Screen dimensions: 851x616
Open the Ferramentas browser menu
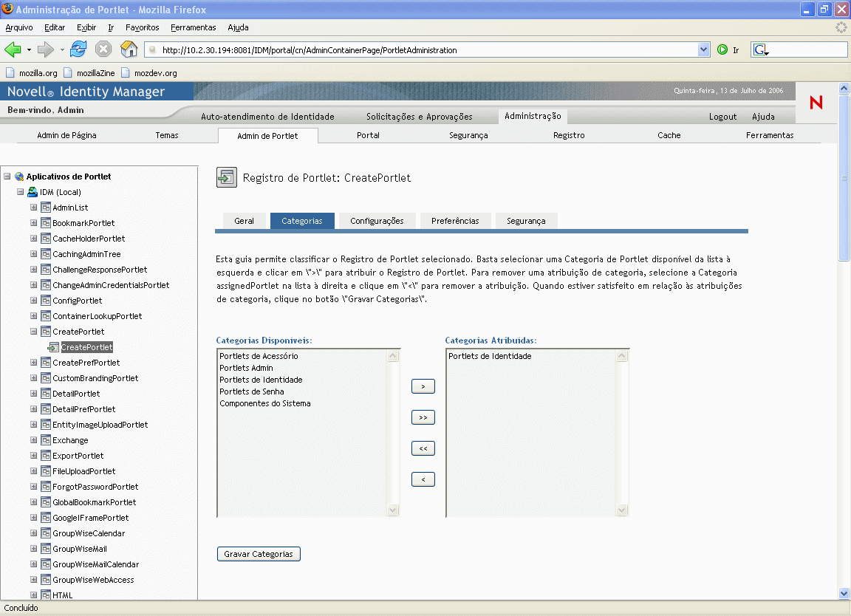point(194,27)
